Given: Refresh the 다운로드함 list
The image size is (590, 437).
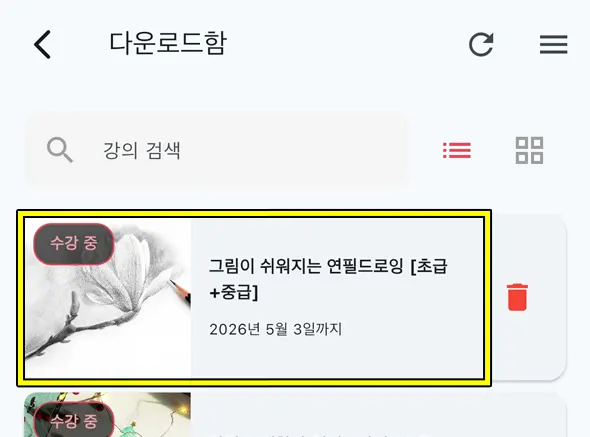Looking at the screenshot, I should coord(481,44).
